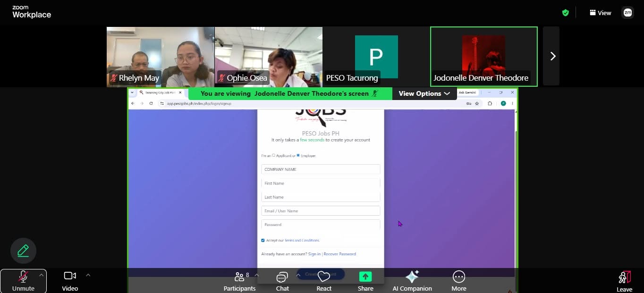Image resolution: width=644 pixels, height=293 pixels.
Task: Open the Participants panel
Action: (239, 281)
